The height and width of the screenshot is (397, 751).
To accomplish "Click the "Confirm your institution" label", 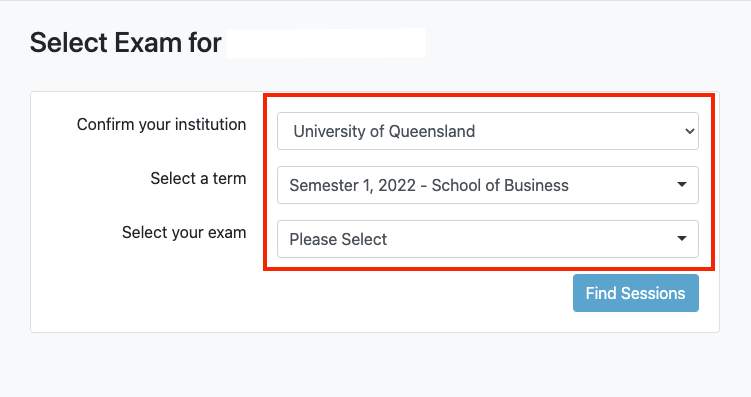I will pyautogui.click(x=161, y=125).
